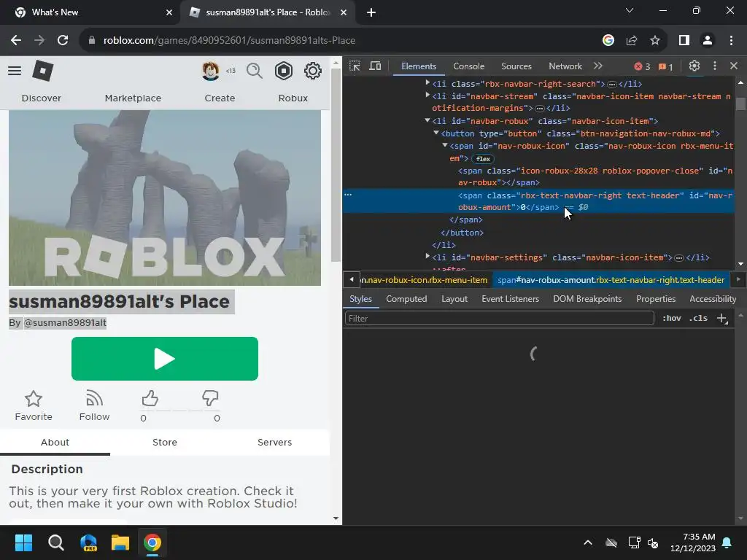Switch to the Elements tab
The height and width of the screenshot is (560, 747).
(419, 66)
